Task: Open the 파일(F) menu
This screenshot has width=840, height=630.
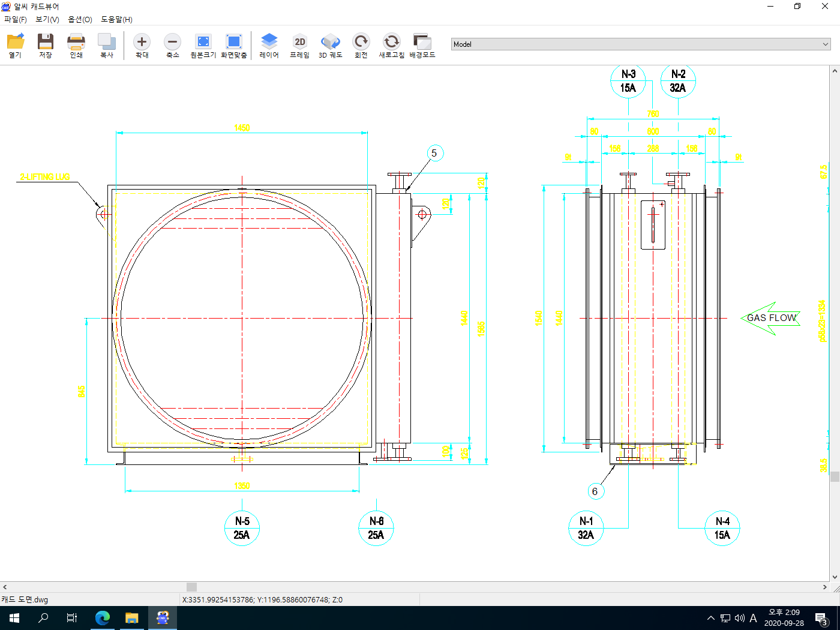Action: click(16, 19)
